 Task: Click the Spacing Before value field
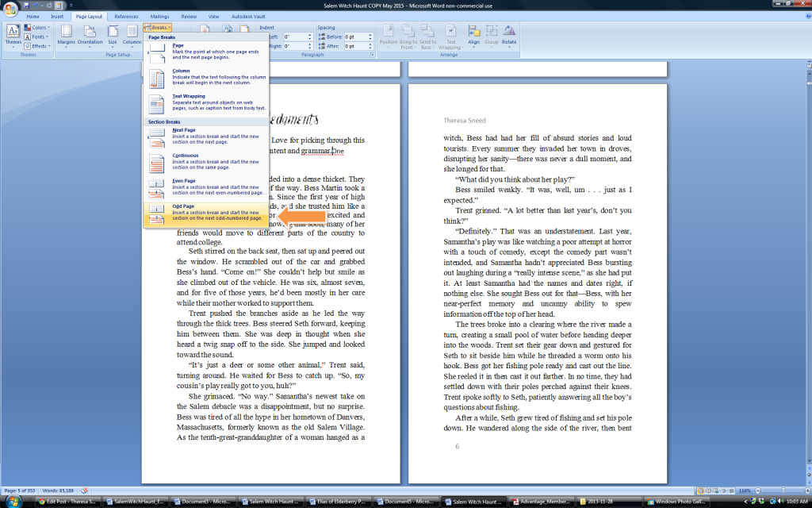tap(355, 37)
